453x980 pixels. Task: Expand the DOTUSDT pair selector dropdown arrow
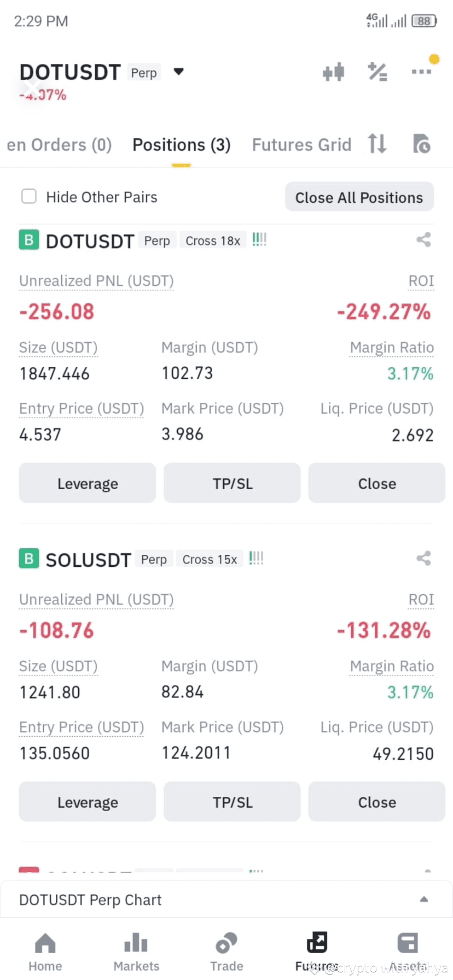click(178, 72)
